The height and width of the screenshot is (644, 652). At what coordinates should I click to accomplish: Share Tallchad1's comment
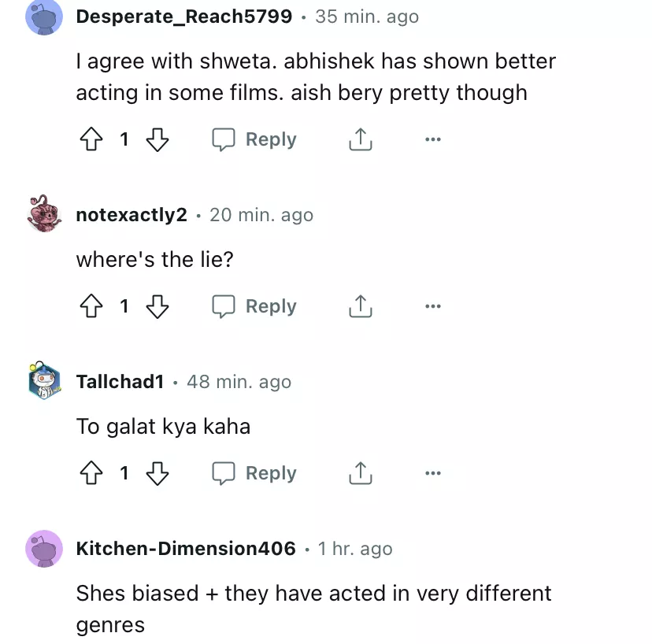click(360, 473)
